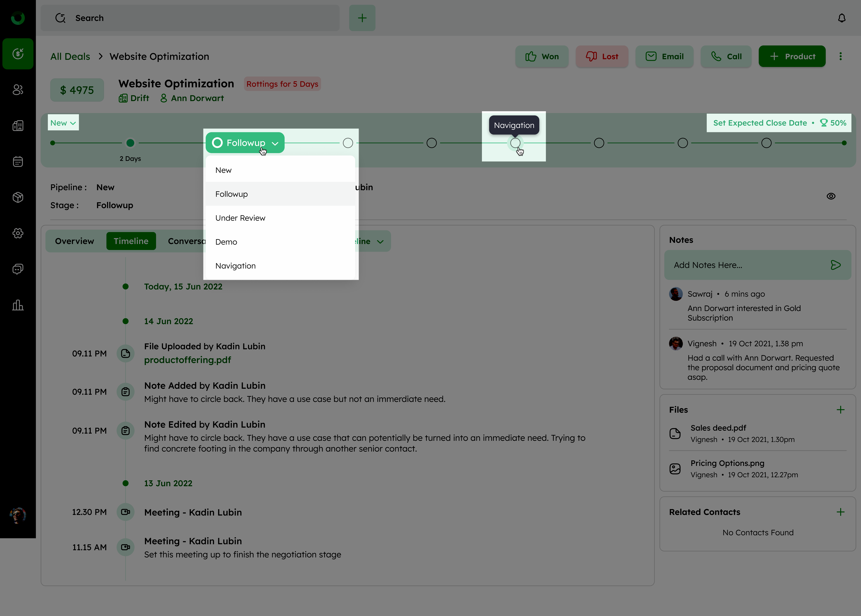Screen dimensions: 861x616
Task: Toggle the eye visibility icon
Action: pos(831,196)
